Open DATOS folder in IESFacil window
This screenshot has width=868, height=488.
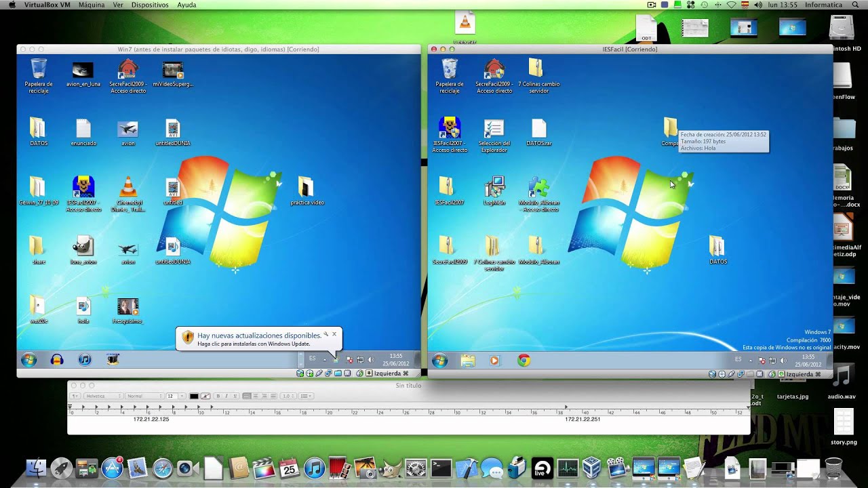(717, 250)
